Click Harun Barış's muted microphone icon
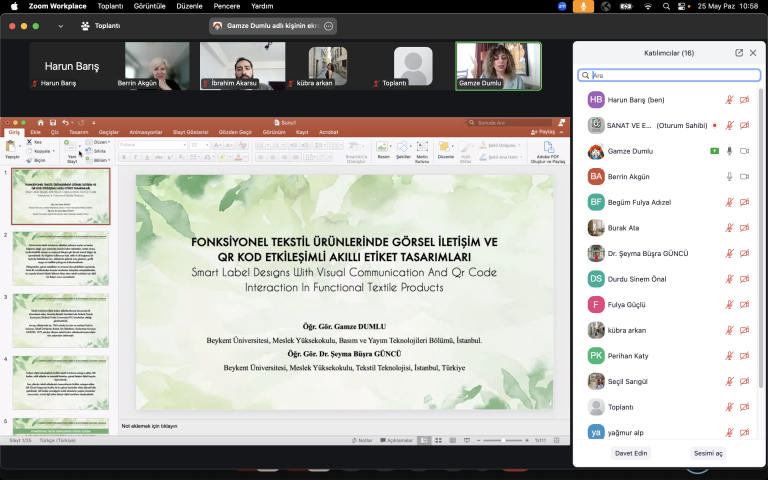768x480 pixels. 729,100
